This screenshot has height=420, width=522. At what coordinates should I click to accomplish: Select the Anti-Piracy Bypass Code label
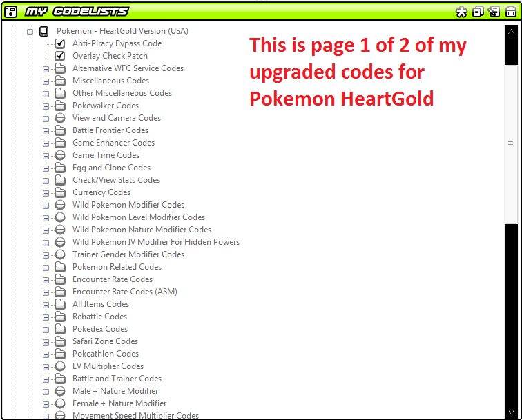click(117, 43)
